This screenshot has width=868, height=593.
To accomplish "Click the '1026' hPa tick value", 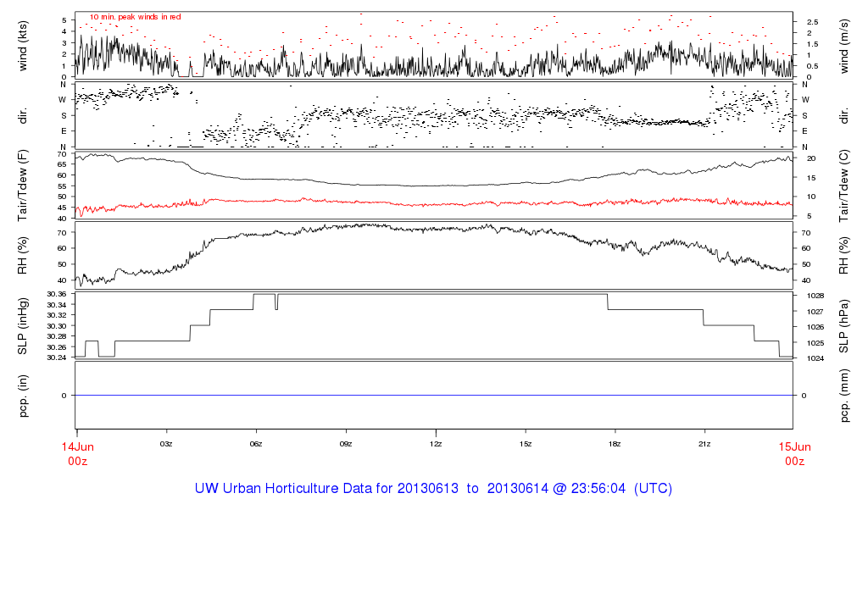I will pyautogui.click(x=815, y=328).
